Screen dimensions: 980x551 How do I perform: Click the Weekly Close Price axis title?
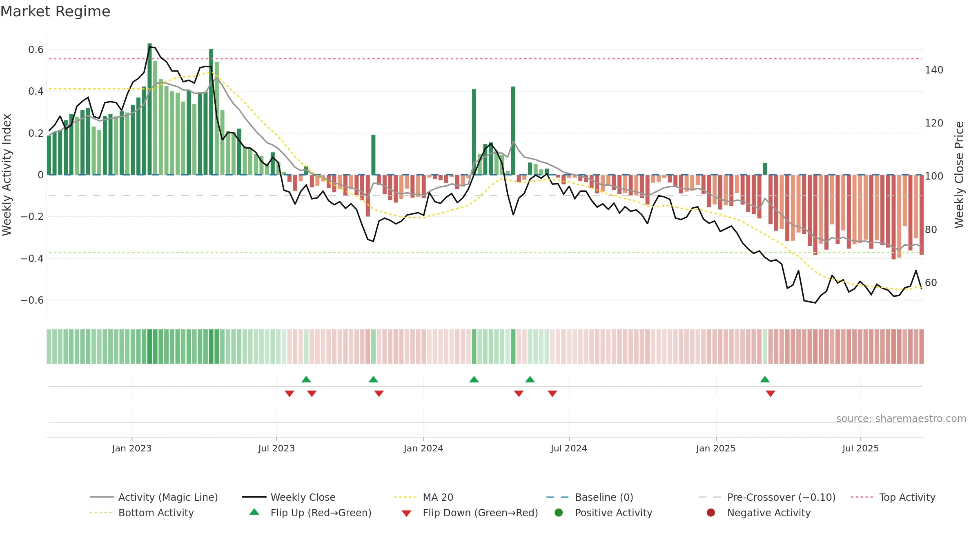click(x=959, y=175)
